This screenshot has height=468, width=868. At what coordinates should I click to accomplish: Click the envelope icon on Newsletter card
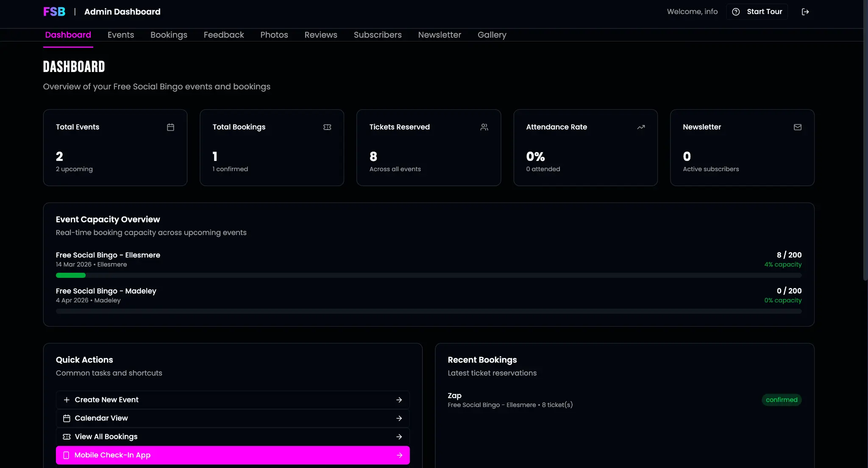797,127
